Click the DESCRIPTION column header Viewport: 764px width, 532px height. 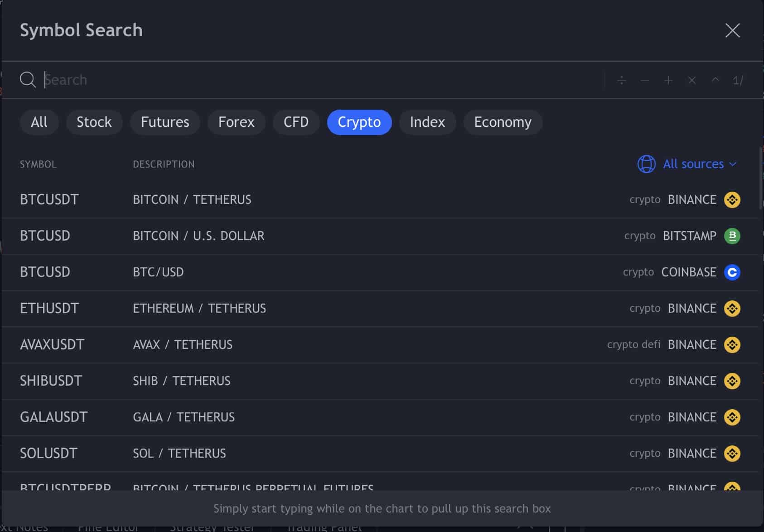point(164,164)
